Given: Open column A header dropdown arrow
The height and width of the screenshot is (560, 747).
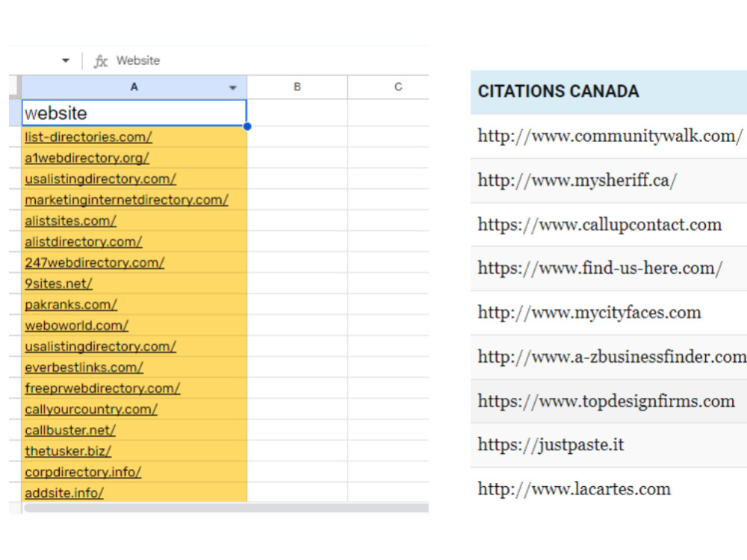Looking at the screenshot, I should click(232, 87).
